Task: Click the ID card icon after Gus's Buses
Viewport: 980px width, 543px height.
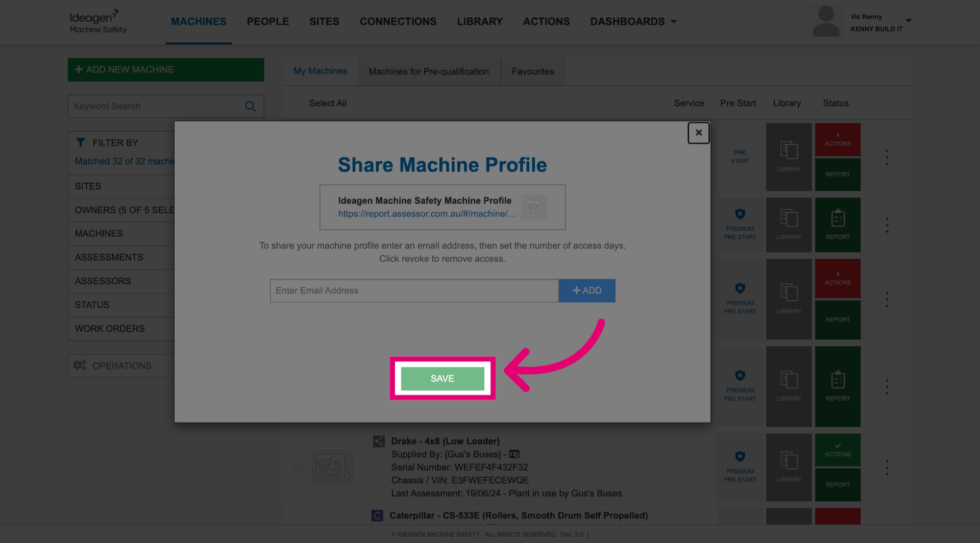Action: tap(514, 454)
